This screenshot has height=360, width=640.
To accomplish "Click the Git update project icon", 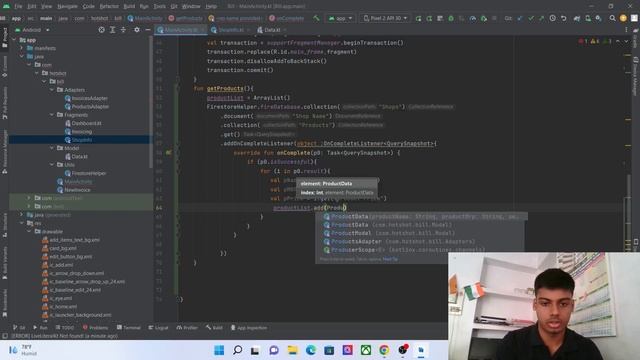I will [520, 18].
